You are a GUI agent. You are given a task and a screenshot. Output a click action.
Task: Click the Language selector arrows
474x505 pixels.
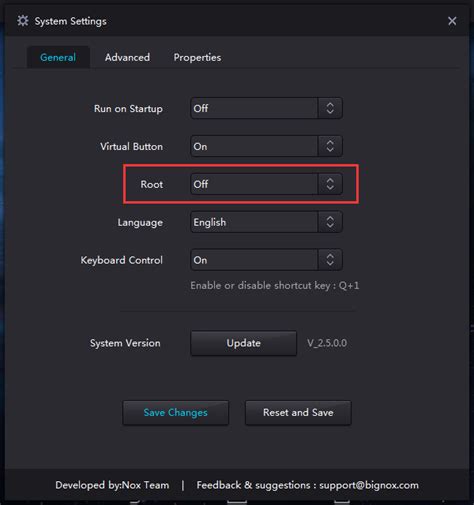click(x=330, y=222)
